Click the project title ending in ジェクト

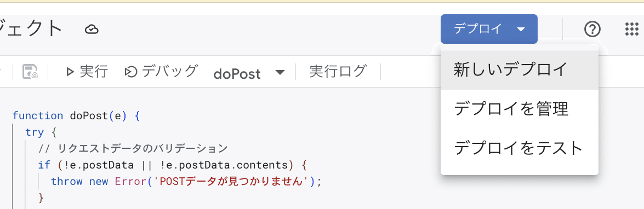[x=31, y=28]
